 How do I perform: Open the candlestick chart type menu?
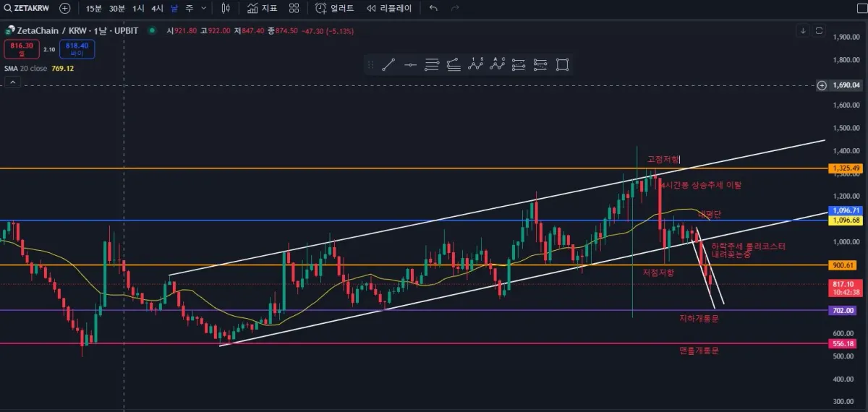(x=226, y=8)
